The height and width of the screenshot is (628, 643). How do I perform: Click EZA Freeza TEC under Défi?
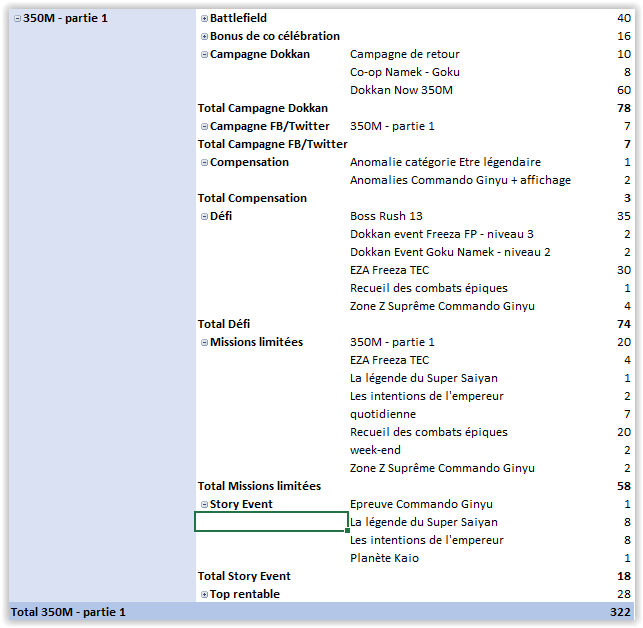389,270
